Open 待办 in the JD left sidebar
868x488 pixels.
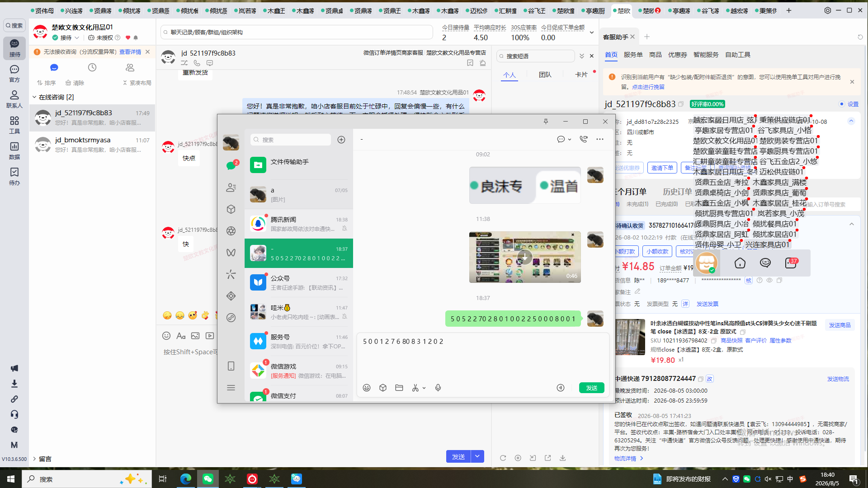pos(14,177)
